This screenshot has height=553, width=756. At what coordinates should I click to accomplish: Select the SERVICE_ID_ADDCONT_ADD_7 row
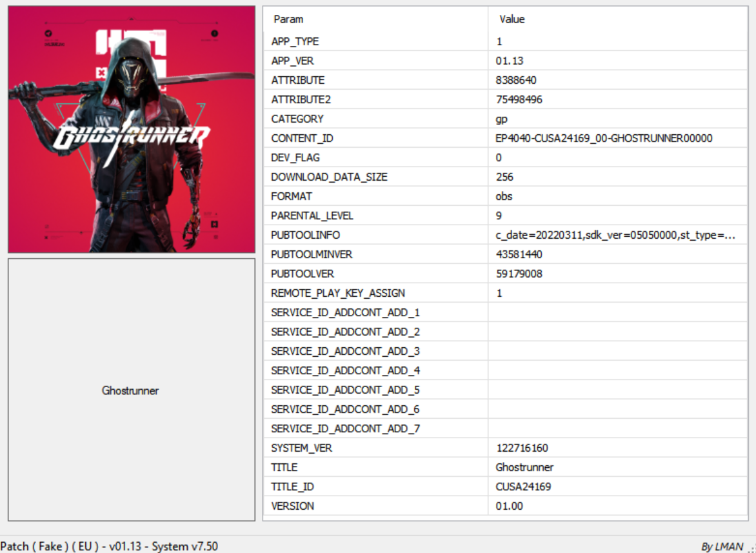point(505,428)
